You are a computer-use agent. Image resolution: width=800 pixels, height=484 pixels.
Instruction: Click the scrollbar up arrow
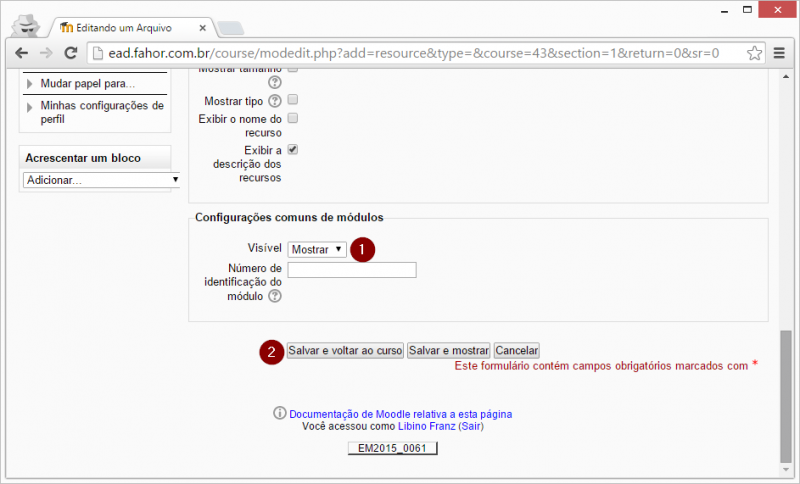point(786,77)
